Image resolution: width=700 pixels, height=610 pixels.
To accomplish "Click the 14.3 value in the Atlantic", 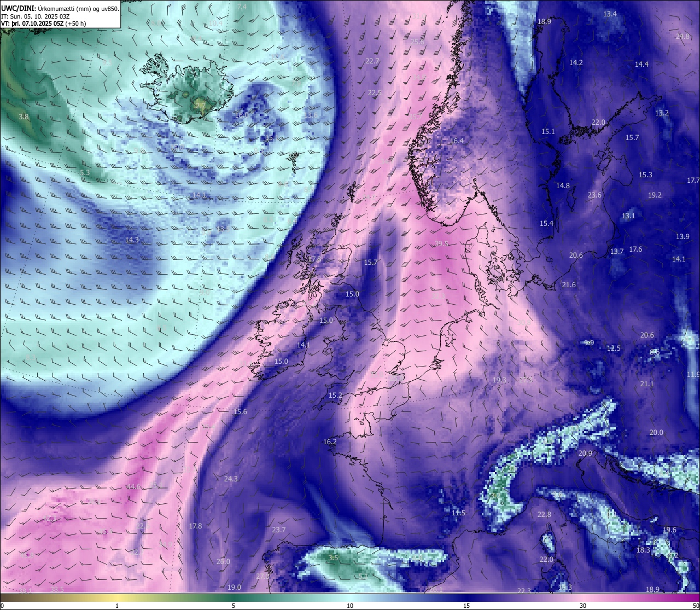I will point(132,240).
